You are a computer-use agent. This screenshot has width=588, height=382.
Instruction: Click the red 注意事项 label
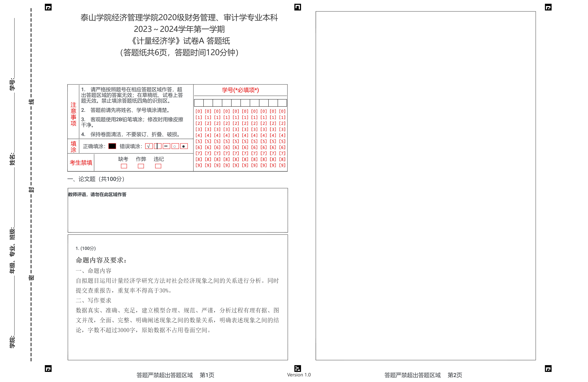point(73,114)
